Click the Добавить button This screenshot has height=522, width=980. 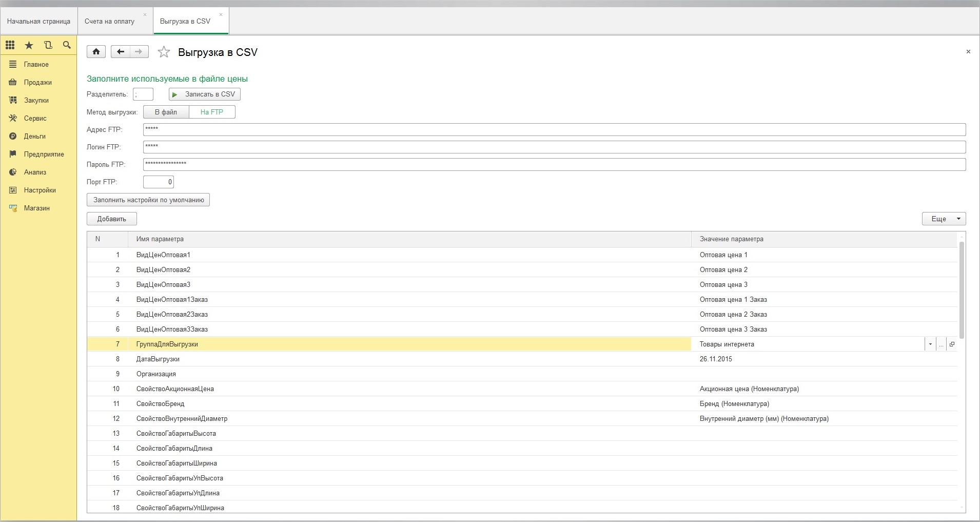(112, 219)
